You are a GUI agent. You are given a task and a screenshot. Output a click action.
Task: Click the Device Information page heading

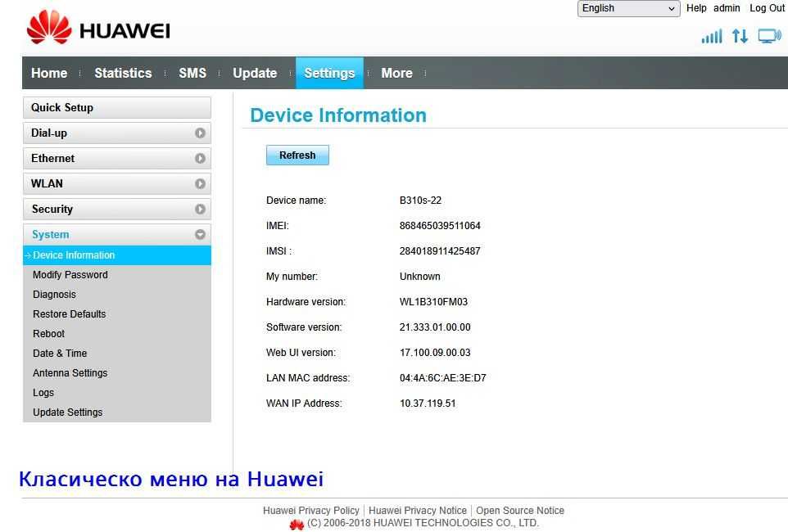(338, 115)
